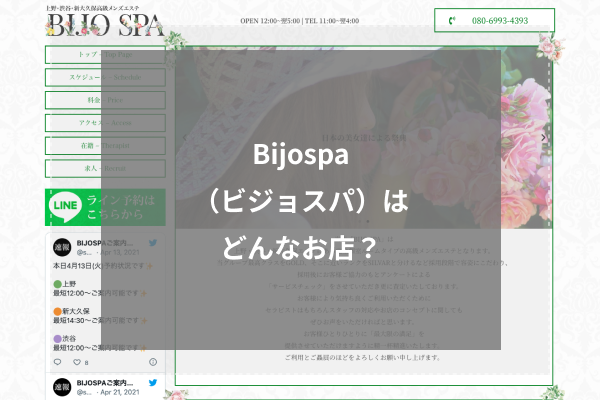Like the Apr 13 tweet heart icon

pyautogui.click(x=77, y=362)
